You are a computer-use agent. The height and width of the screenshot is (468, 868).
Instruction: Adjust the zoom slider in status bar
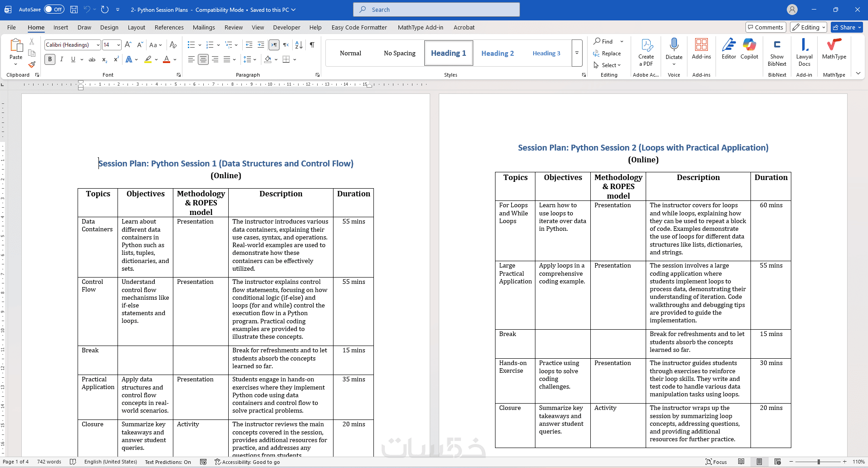(x=818, y=462)
